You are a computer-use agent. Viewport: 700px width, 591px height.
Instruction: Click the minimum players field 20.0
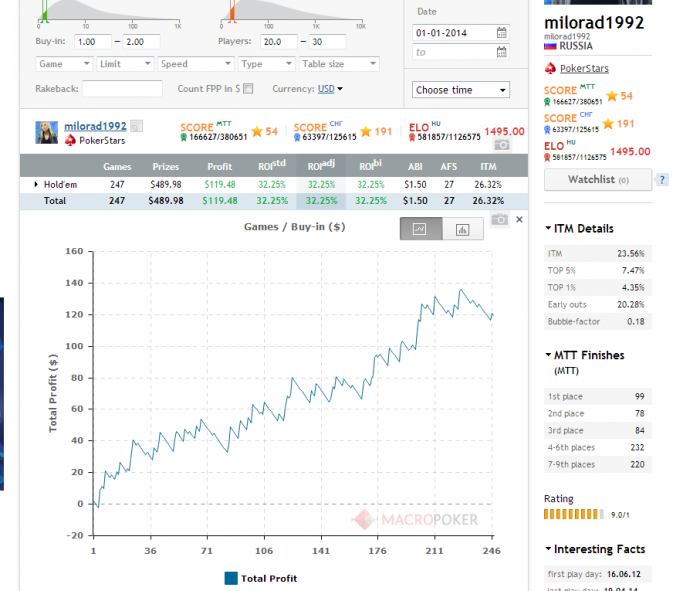coord(279,42)
